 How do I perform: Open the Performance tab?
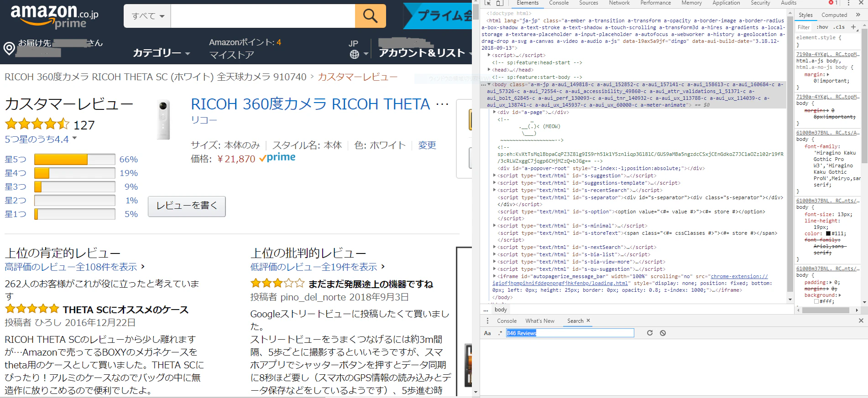pos(655,3)
